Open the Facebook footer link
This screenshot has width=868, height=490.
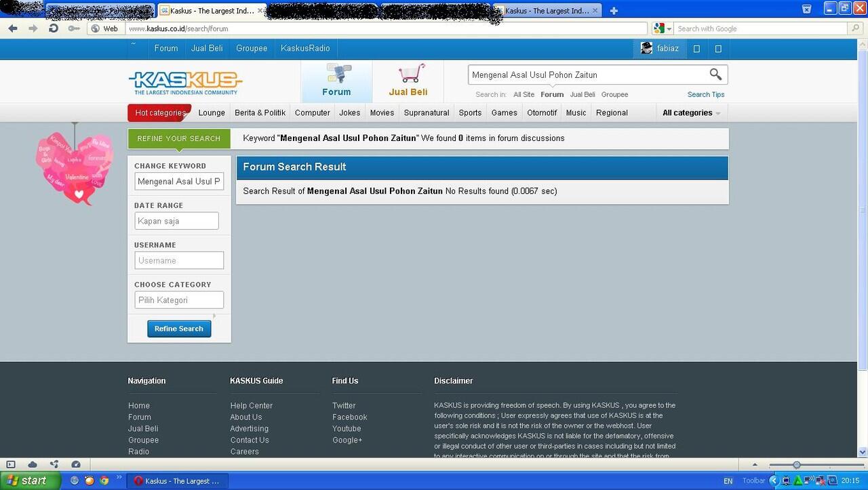350,417
